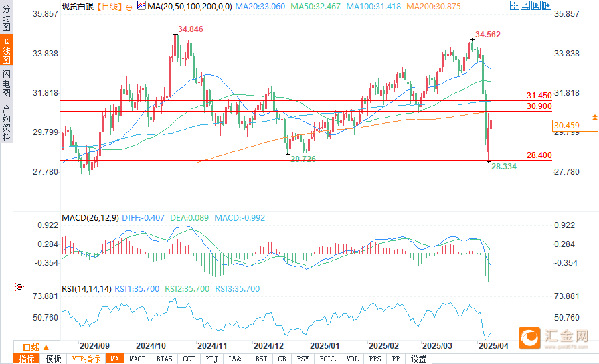599x364 pixels.
Task: Click the 现货白银 chart title
Action: (78, 7)
